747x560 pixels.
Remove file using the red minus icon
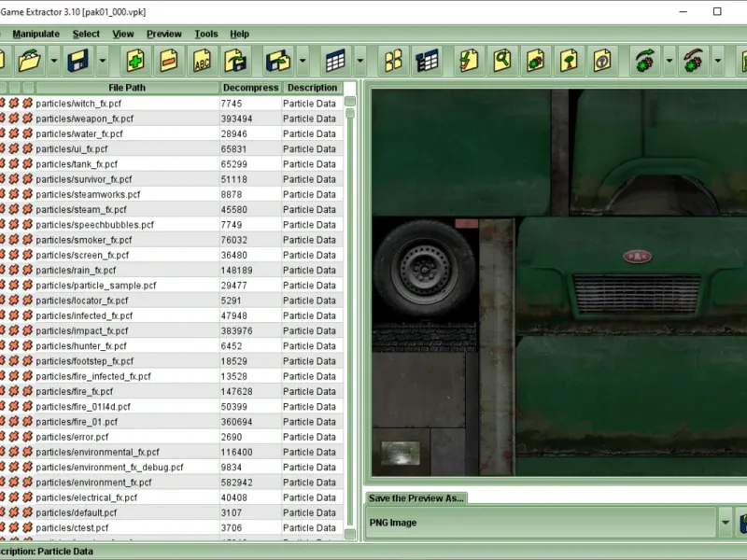point(169,61)
